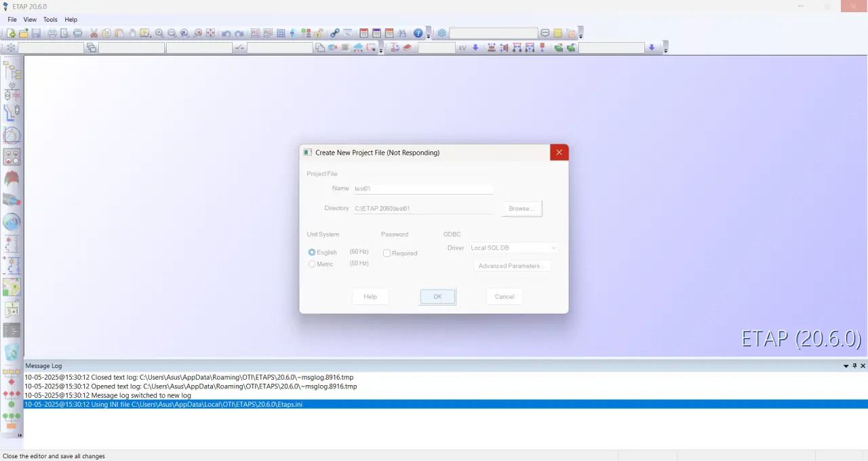Click blue down arrow next to kV field

click(x=475, y=47)
